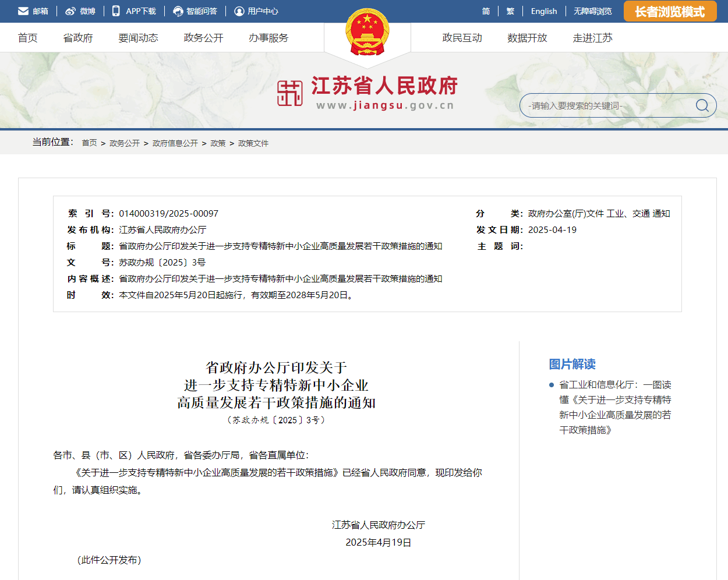Switch to traditional Chinese (繁)
The image size is (728, 580).
tap(510, 11)
